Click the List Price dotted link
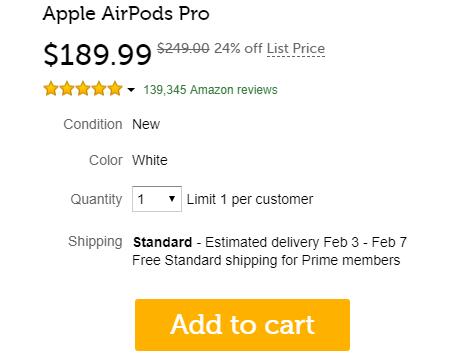The width and height of the screenshot is (454, 362). coord(296,49)
